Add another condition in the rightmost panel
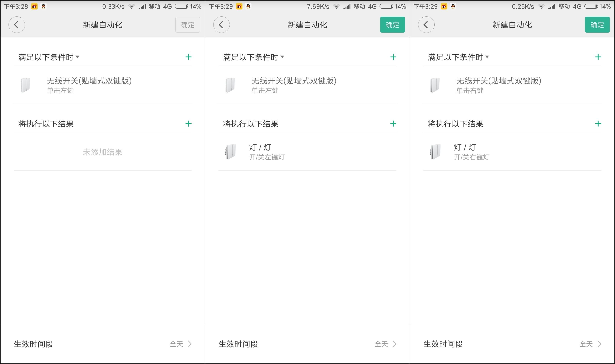 pos(598,57)
